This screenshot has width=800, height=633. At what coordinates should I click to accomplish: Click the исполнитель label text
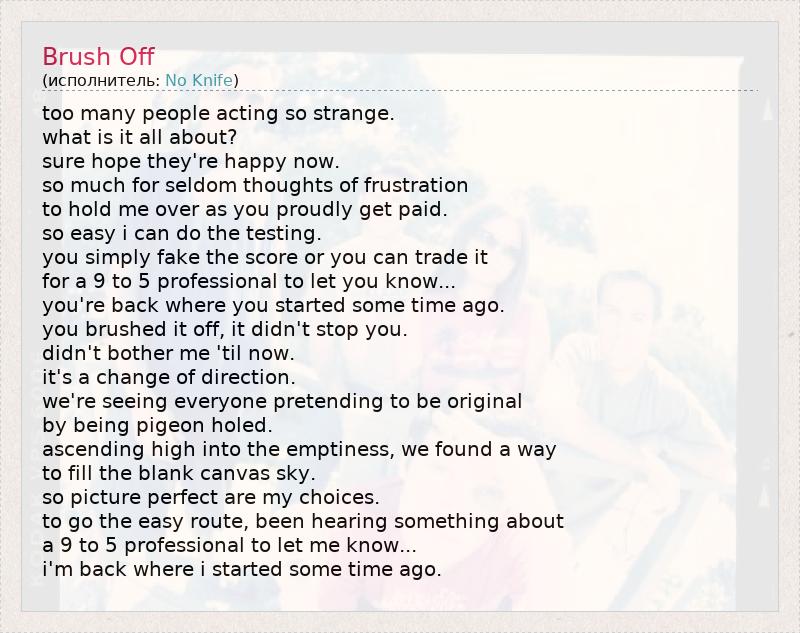[x=103, y=80]
